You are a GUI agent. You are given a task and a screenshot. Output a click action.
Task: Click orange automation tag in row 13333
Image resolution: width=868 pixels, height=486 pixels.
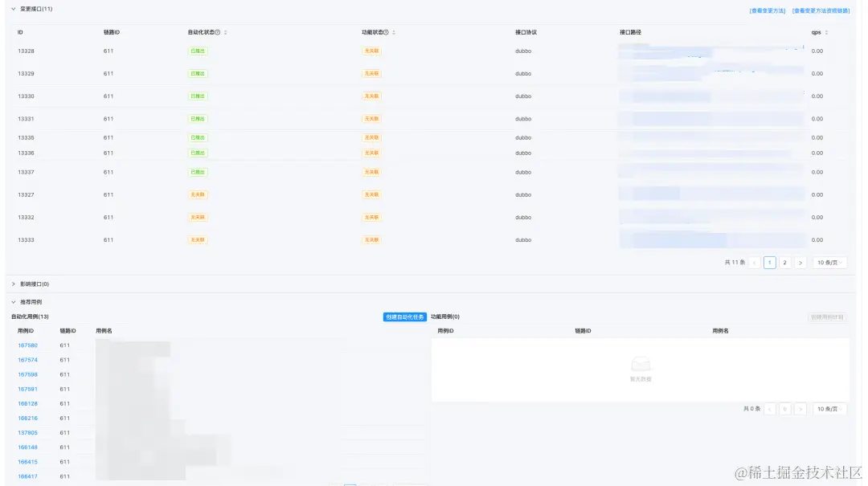coord(198,240)
